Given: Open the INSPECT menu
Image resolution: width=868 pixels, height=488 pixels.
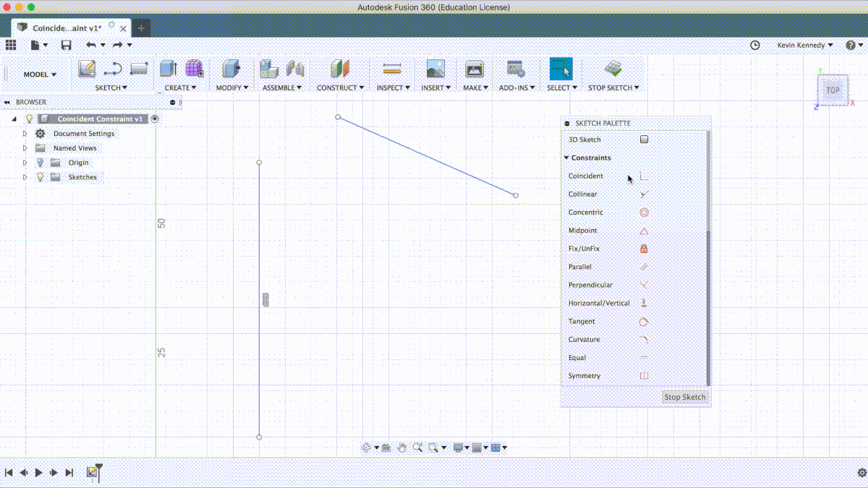Looking at the screenshot, I should (x=393, y=87).
